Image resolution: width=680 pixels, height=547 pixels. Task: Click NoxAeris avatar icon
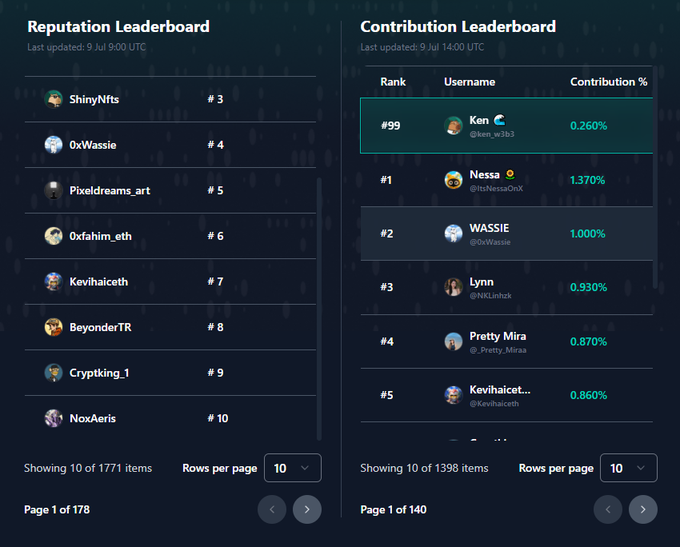53,418
